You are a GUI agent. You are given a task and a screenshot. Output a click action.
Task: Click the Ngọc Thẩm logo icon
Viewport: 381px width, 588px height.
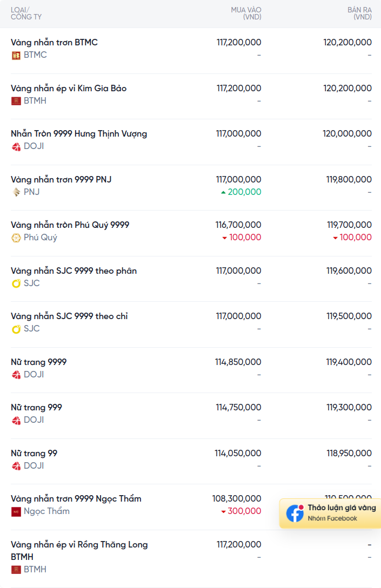click(16, 511)
